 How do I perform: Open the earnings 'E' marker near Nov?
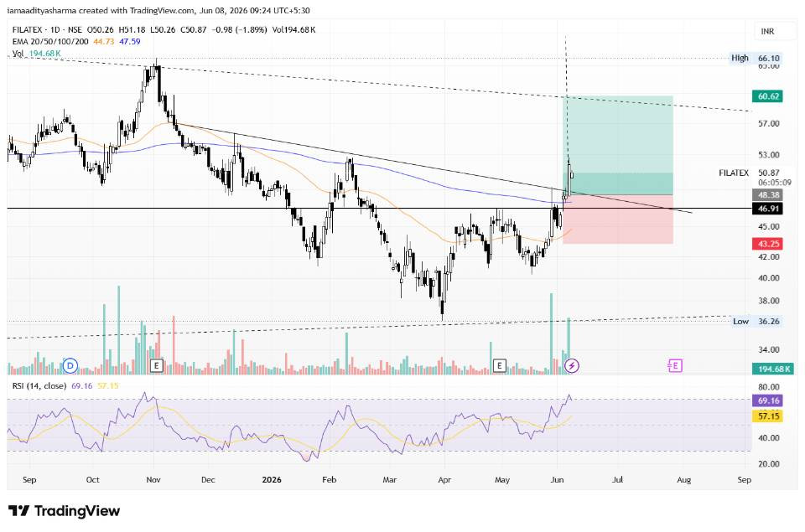click(x=156, y=366)
